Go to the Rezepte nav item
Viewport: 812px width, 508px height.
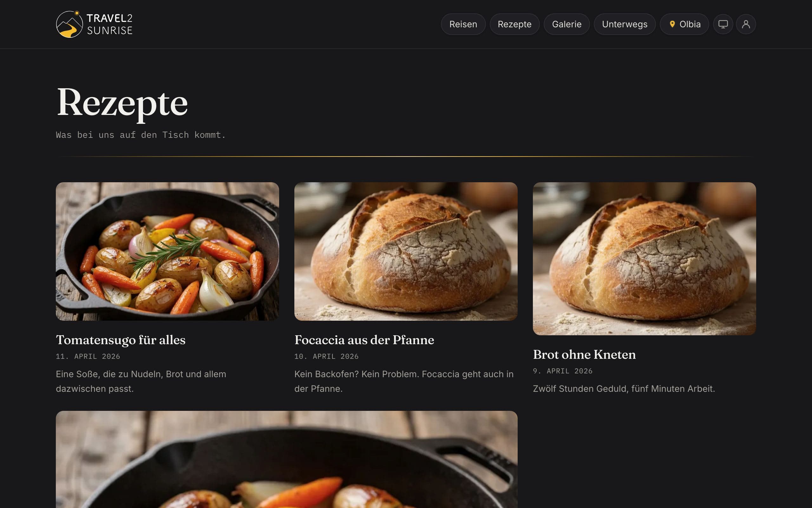coord(514,24)
